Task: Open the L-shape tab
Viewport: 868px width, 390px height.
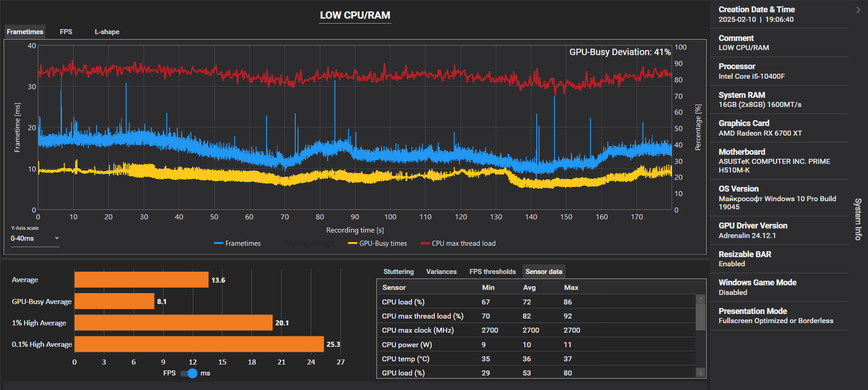Action: coord(107,32)
